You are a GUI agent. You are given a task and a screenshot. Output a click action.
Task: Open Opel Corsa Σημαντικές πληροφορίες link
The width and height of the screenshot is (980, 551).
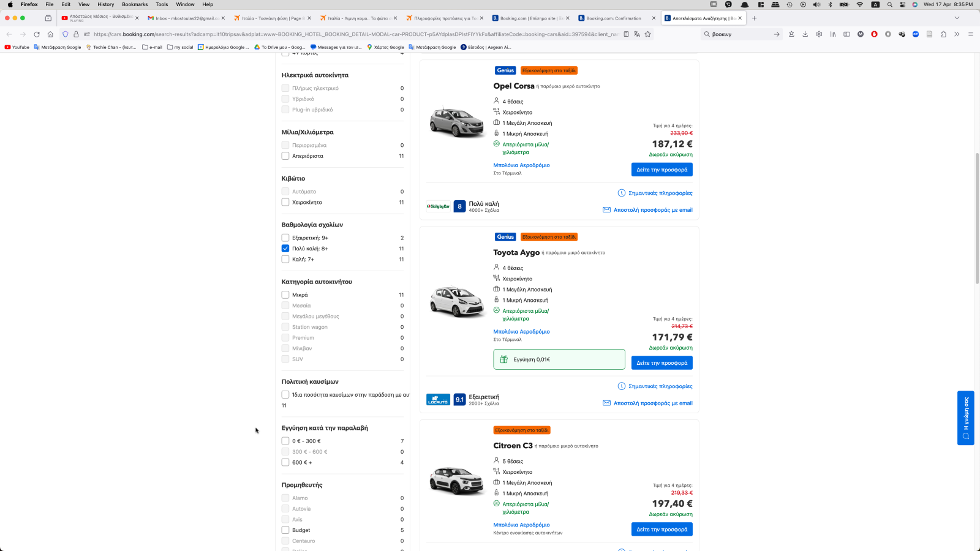click(660, 193)
